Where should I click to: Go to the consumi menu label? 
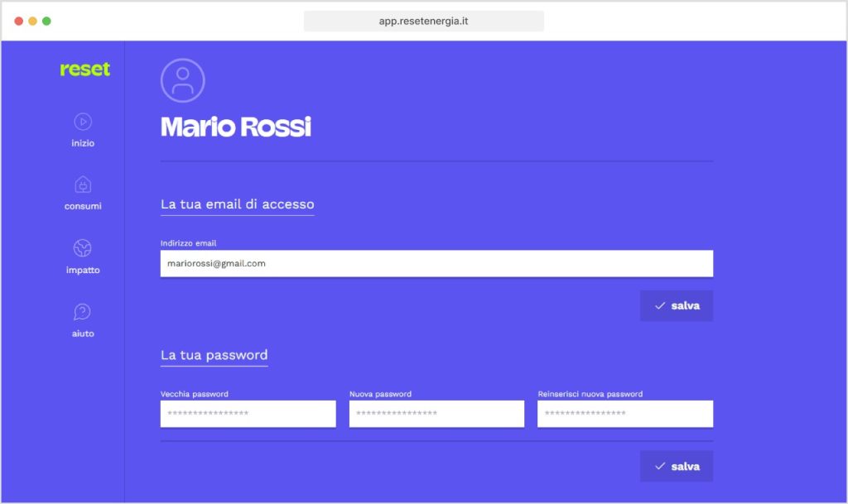click(83, 206)
